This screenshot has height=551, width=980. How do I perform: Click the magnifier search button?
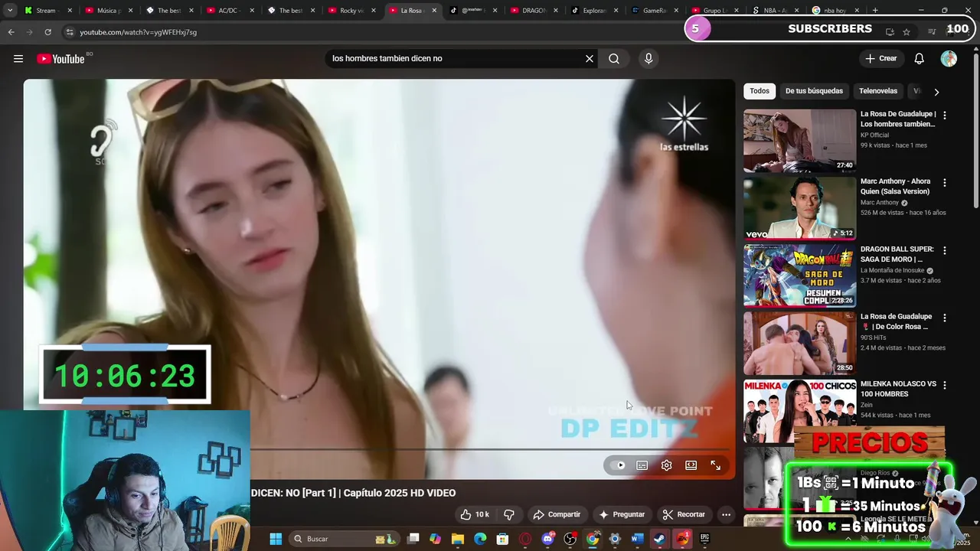[614, 59]
